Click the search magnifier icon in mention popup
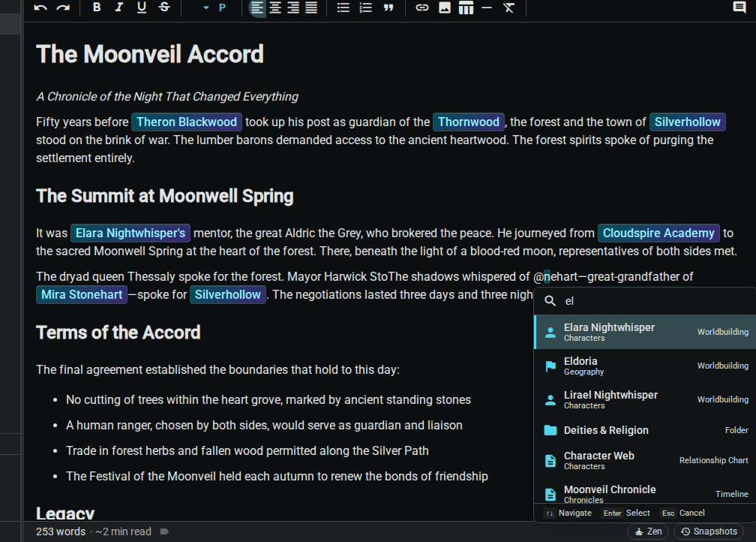The height and width of the screenshot is (542, 756). [550, 301]
